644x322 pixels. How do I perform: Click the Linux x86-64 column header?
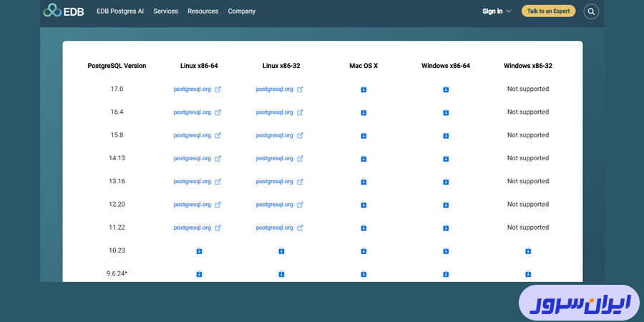tap(199, 66)
